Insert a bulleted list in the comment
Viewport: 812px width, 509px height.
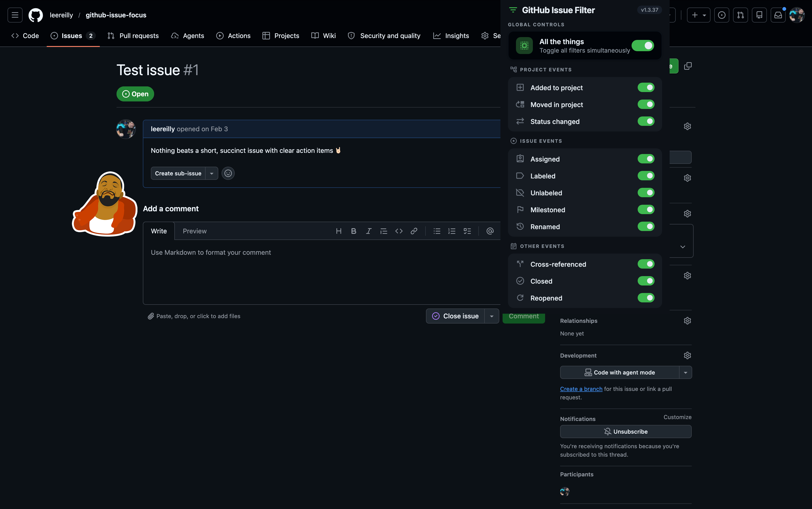(x=437, y=231)
